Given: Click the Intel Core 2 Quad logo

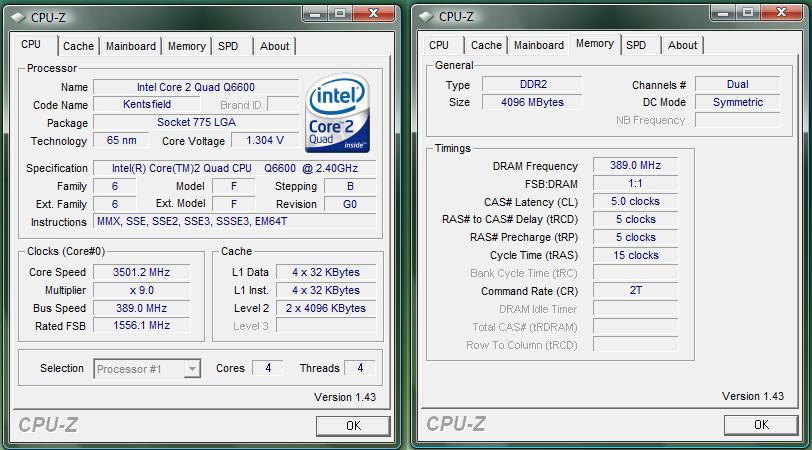Looking at the screenshot, I should (x=338, y=113).
